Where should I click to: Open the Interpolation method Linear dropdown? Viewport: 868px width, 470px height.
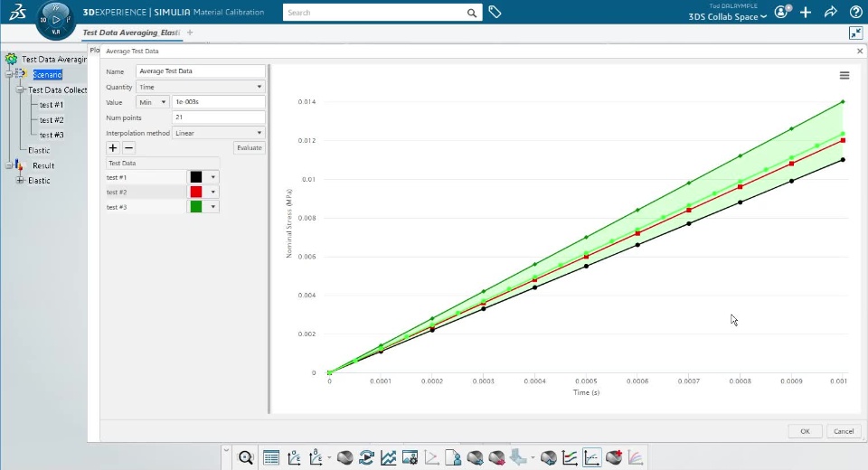click(x=219, y=133)
